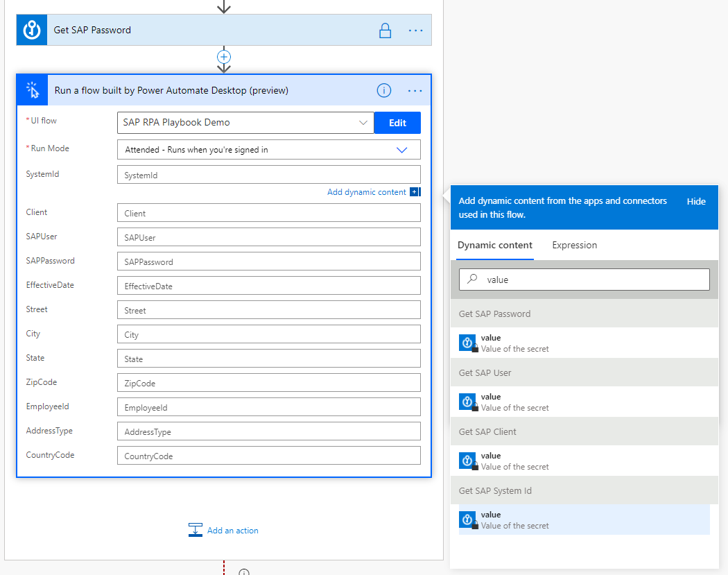Click the State input field
Image resolution: width=728 pixels, height=575 pixels.
point(269,359)
